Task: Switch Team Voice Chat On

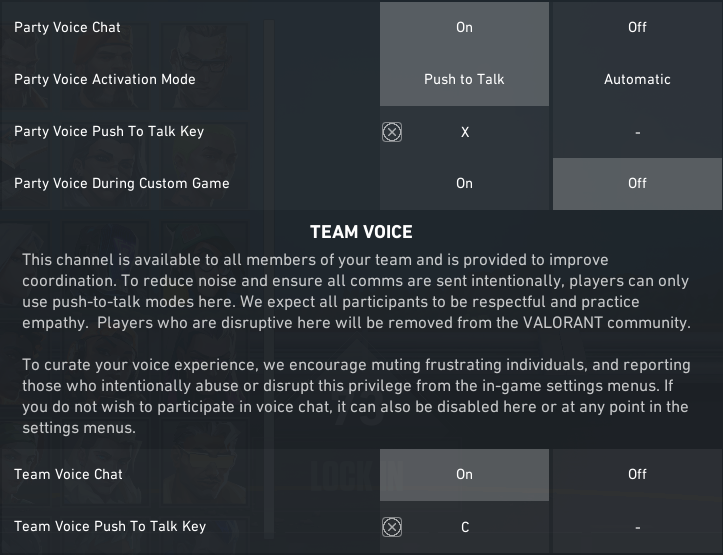Action: (x=464, y=474)
